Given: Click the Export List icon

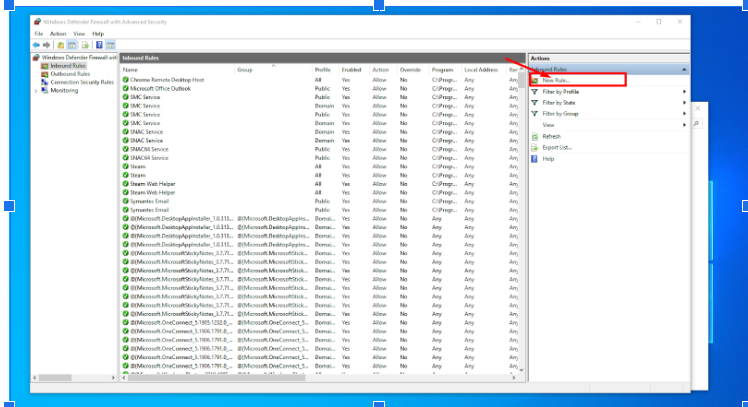Looking at the screenshot, I should [x=535, y=147].
